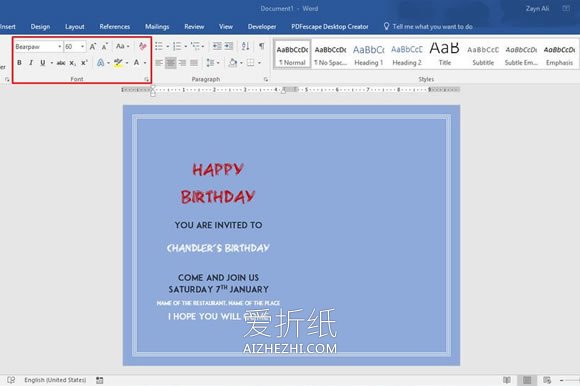Apply borders to selection
580x386 pixels.
pos(250,63)
